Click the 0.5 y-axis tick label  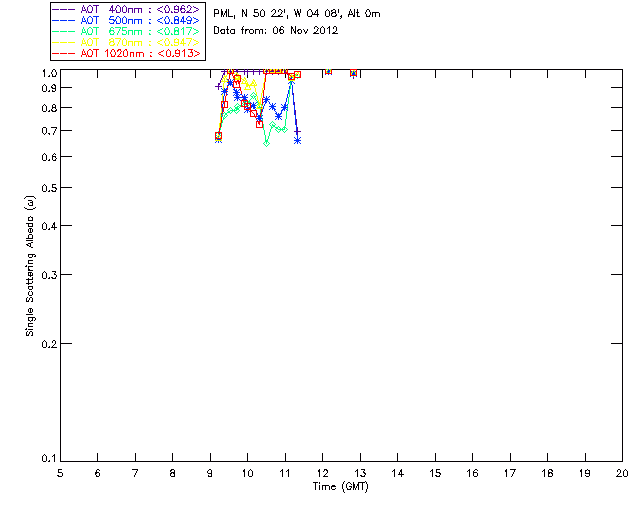click(x=49, y=188)
